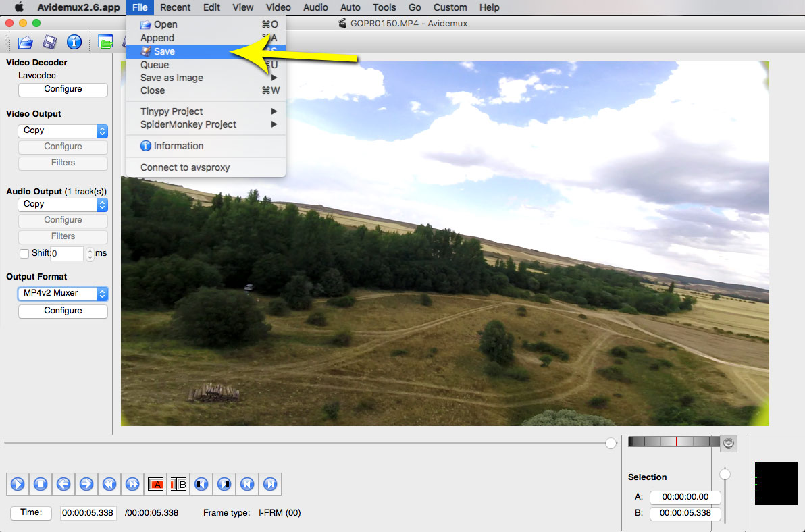Click Filters under Audio Output
The width and height of the screenshot is (805, 532).
click(x=63, y=236)
